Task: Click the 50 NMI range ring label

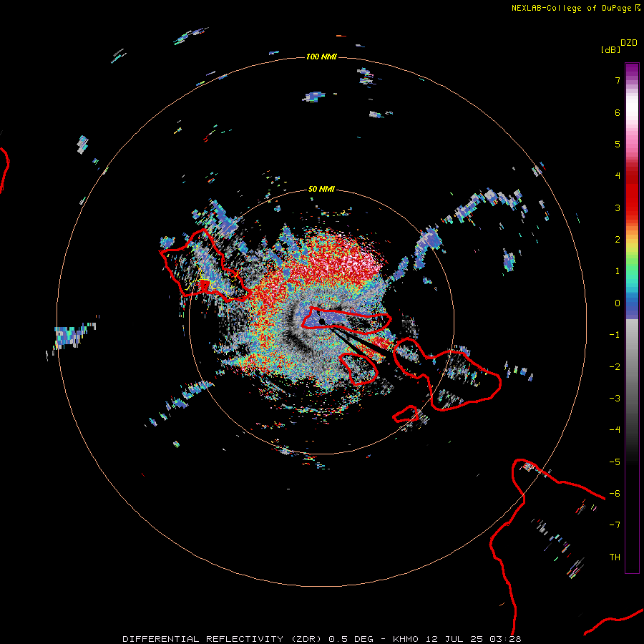Action: pos(321,189)
